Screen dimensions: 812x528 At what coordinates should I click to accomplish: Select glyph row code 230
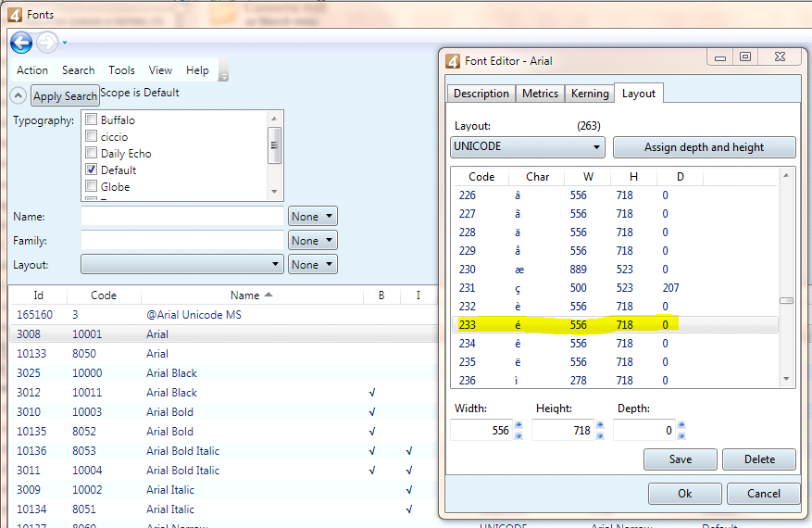tap(615, 270)
